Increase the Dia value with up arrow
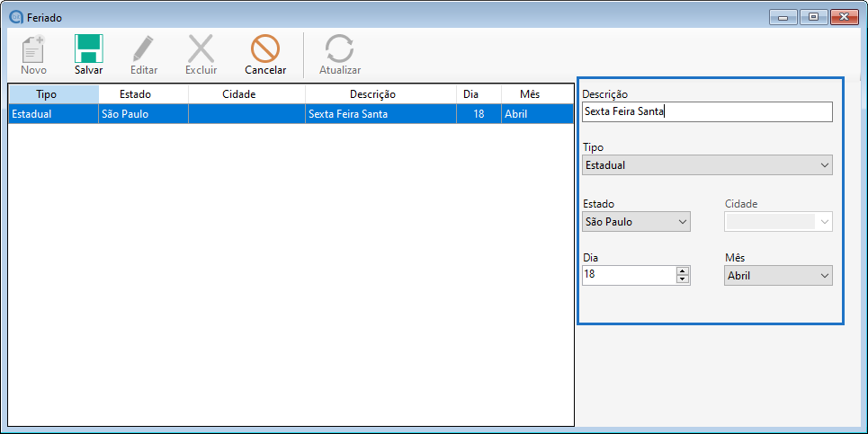 tap(683, 271)
